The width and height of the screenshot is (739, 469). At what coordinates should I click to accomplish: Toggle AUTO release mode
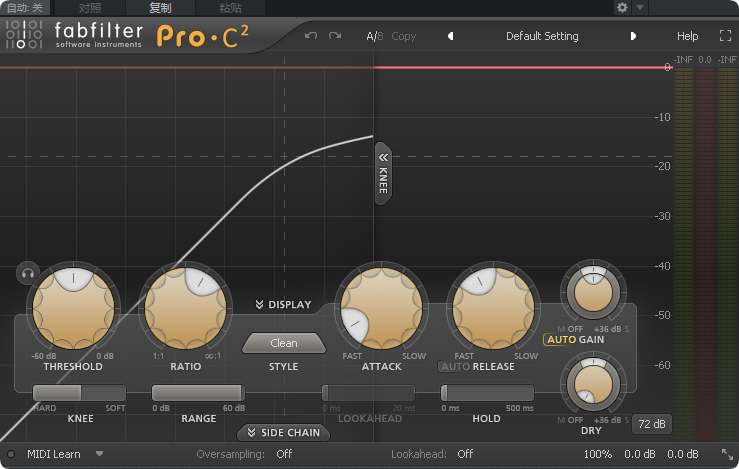456,367
